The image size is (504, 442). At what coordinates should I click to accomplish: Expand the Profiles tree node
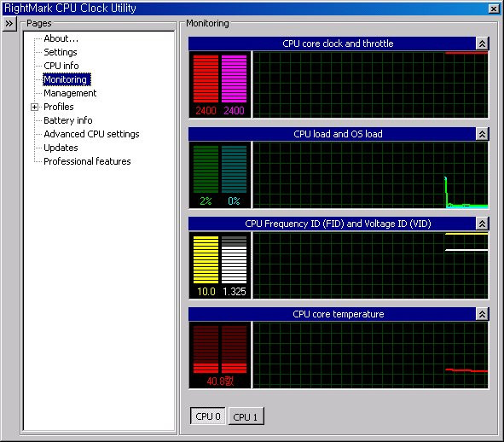pos(34,108)
